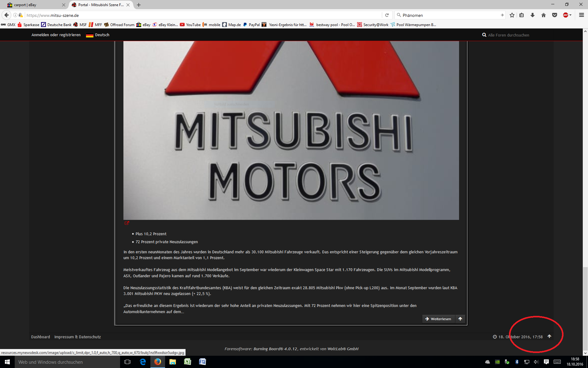This screenshot has height=368, width=588.
Task: Click the external link icon below image
Action: point(127,223)
